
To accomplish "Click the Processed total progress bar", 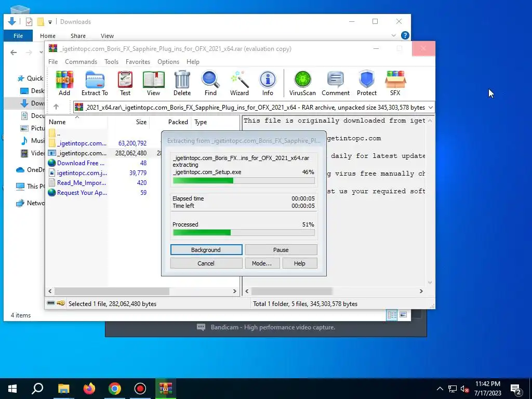I will 244,232.
